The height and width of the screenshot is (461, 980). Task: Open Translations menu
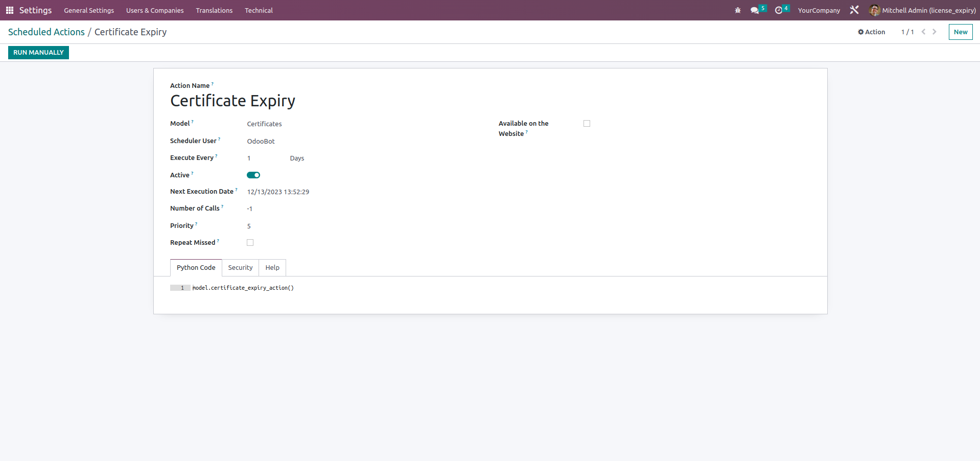pyautogui.click(x=214, y=10)
